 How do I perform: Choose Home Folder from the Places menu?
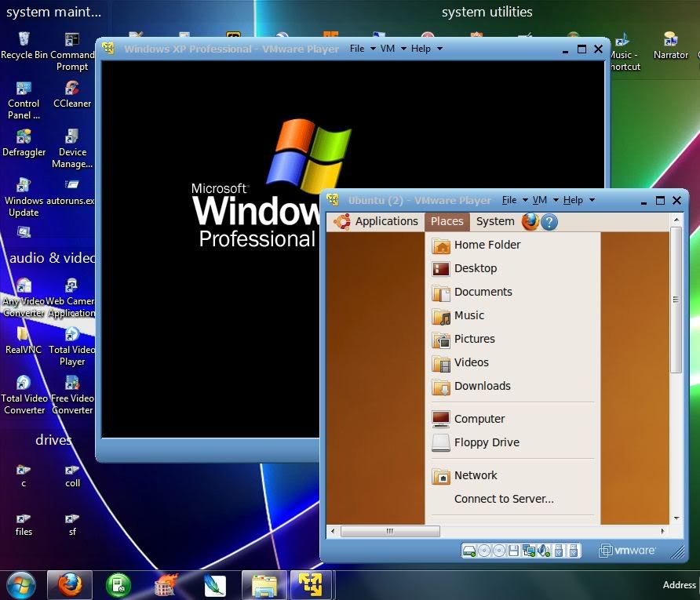click(487, 245)
